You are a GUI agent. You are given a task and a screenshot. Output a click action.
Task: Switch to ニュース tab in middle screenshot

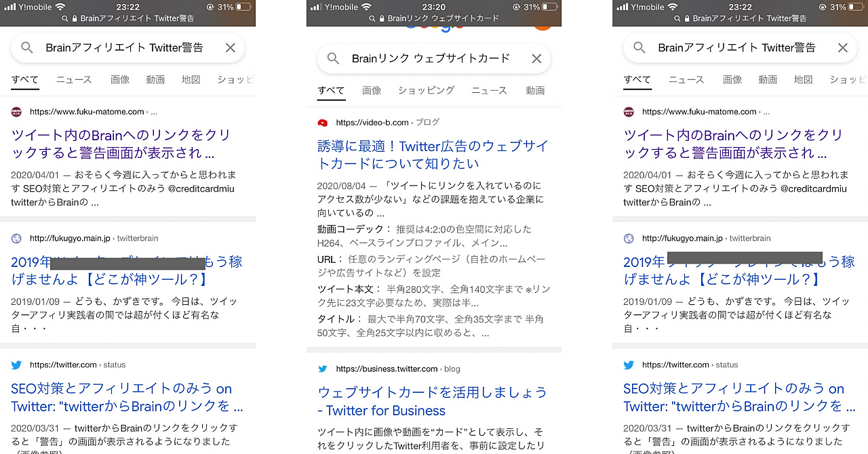click(x=489, y=90)
